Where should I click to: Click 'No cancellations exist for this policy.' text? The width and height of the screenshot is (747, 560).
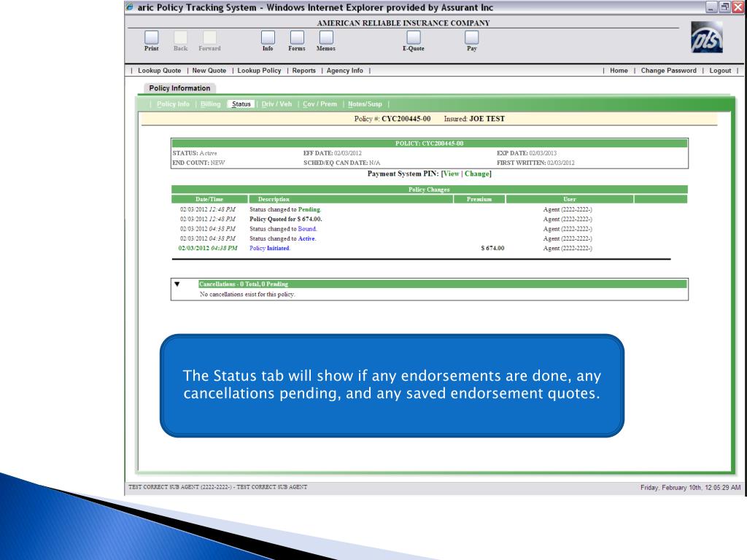click(x=247, y=295)
